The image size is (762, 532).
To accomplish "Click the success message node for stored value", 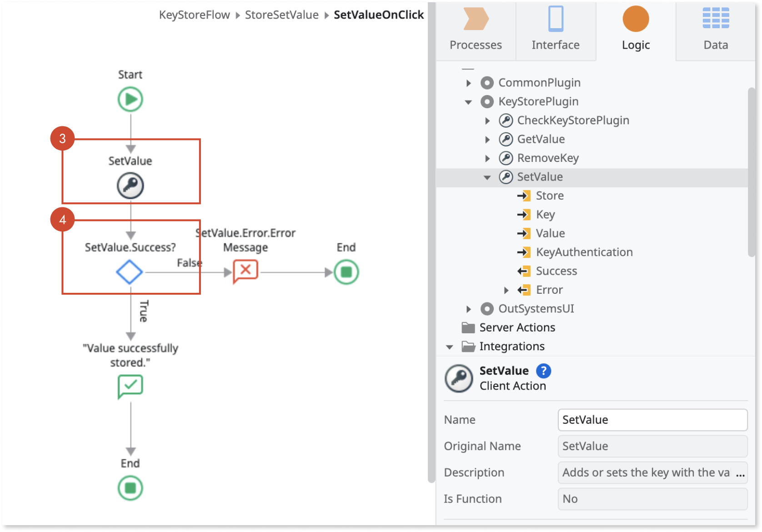I will coord(130,386).
